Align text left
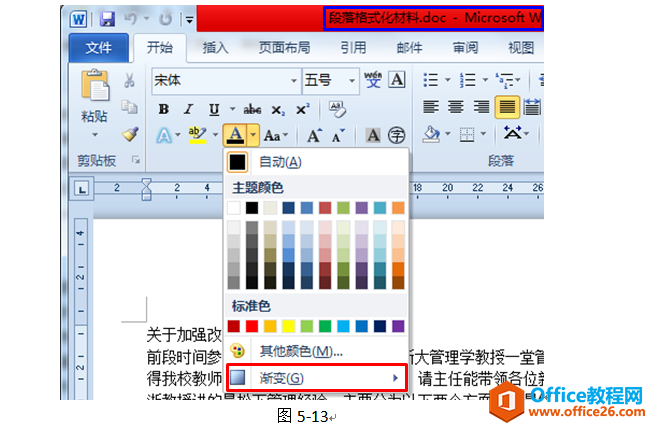Screen dimensions: 652x429 pos(431,107)
